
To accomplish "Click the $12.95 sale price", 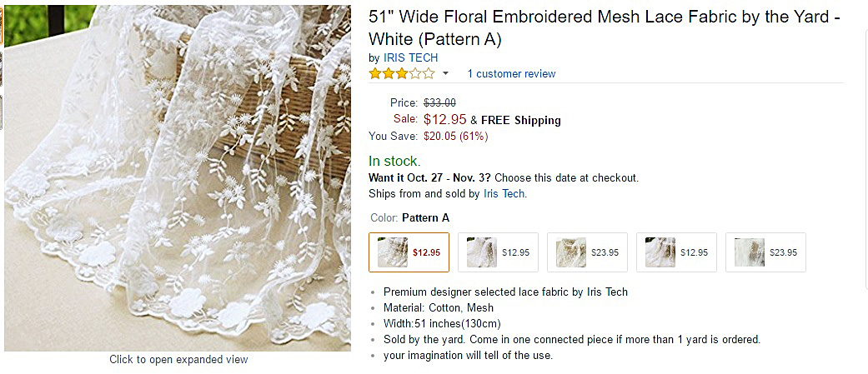I will click(x=444, y=119).
